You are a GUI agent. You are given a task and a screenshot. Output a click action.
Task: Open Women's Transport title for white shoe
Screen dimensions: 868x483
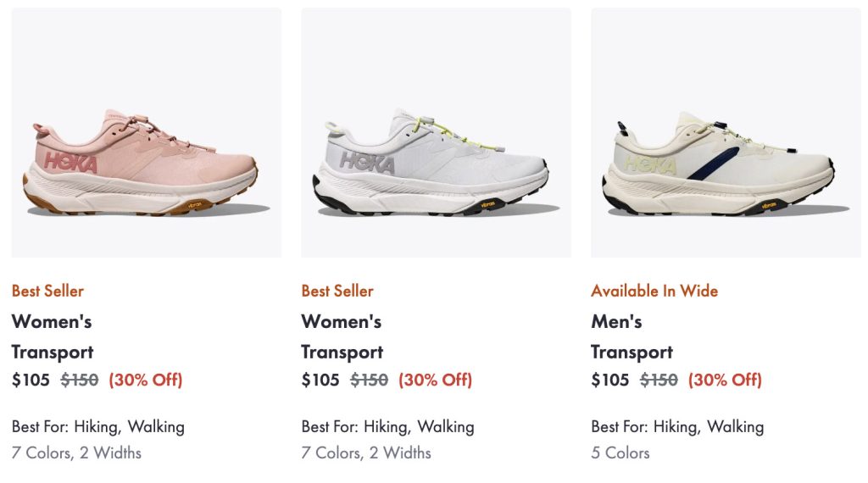(x=342, y=336)
